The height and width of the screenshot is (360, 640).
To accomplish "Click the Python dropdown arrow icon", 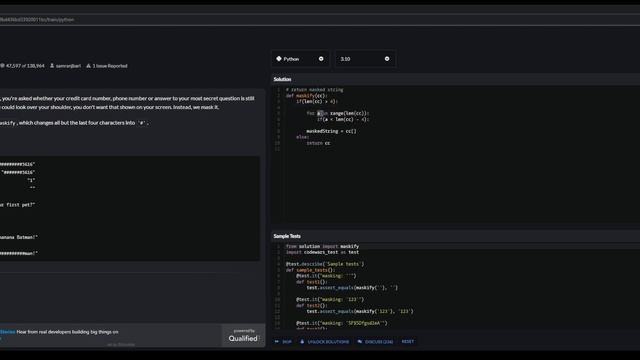I will click(x=321, y=59).
